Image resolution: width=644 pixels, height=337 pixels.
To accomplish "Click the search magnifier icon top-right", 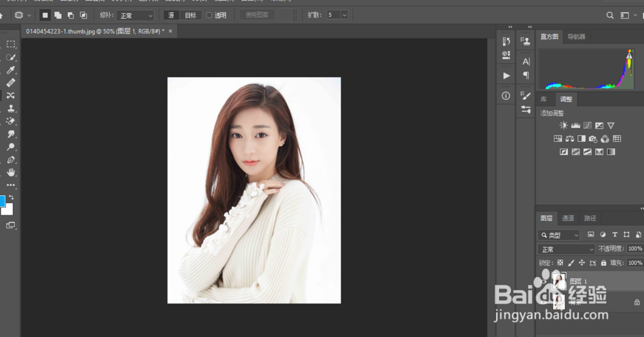I will tap(610, 15).
